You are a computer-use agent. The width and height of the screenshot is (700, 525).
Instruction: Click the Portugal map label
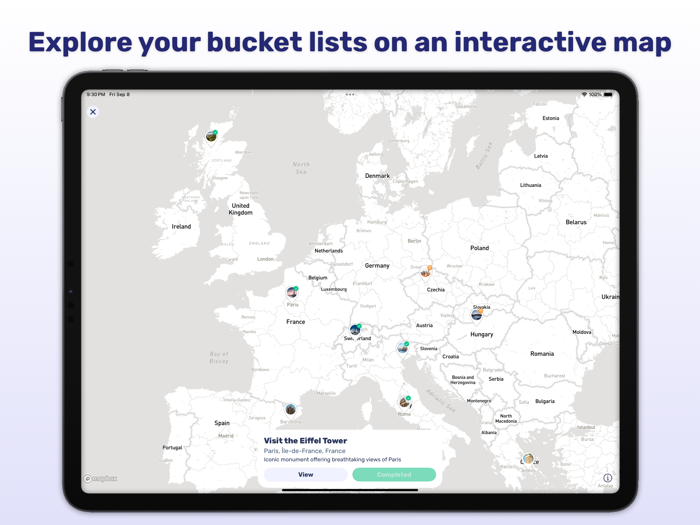[172, 447]
